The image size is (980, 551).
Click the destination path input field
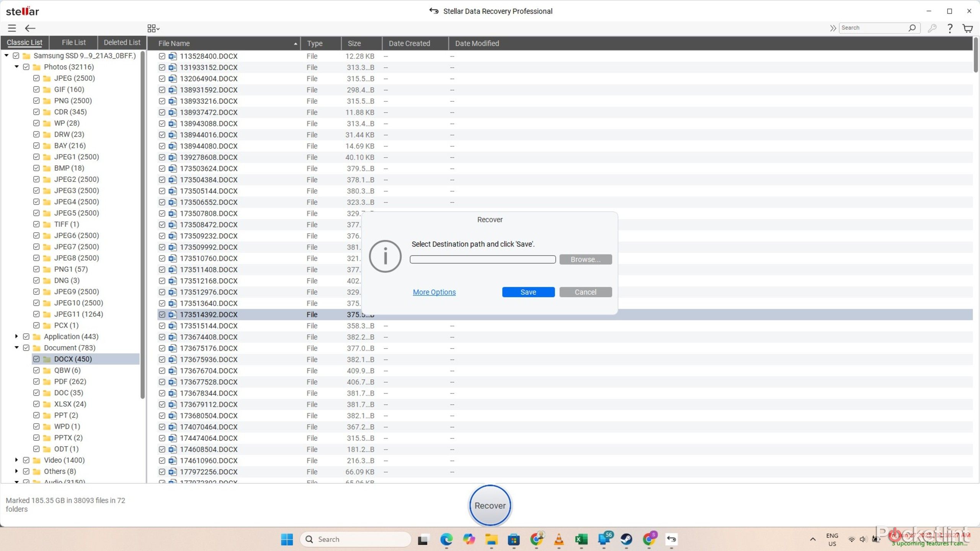(x=482, y=259)
